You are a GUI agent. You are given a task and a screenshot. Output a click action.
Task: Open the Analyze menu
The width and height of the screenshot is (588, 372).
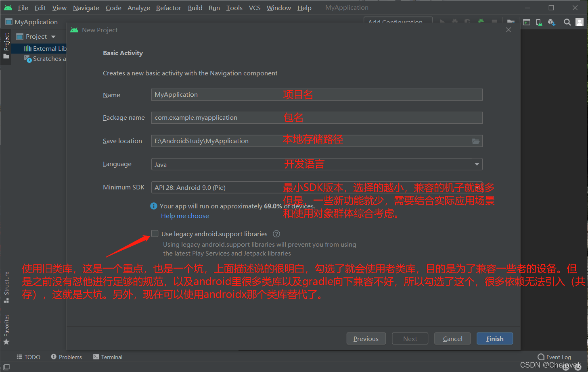(139, 8)
